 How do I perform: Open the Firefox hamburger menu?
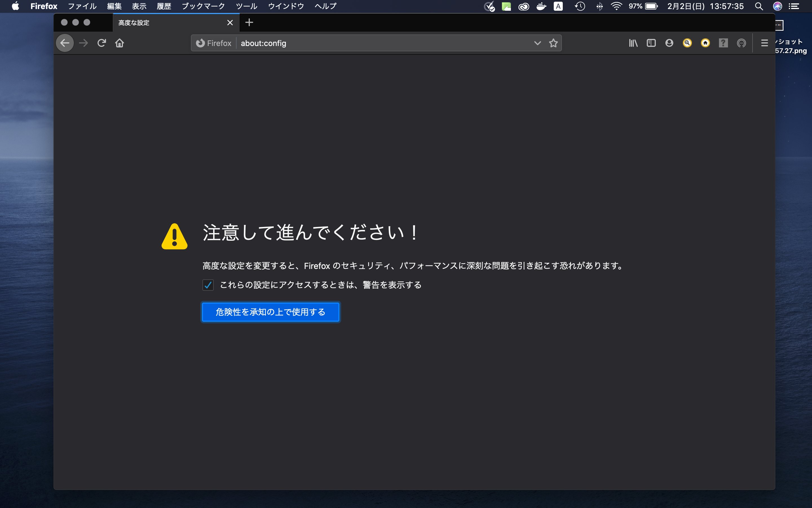click(x=764, y=43)
